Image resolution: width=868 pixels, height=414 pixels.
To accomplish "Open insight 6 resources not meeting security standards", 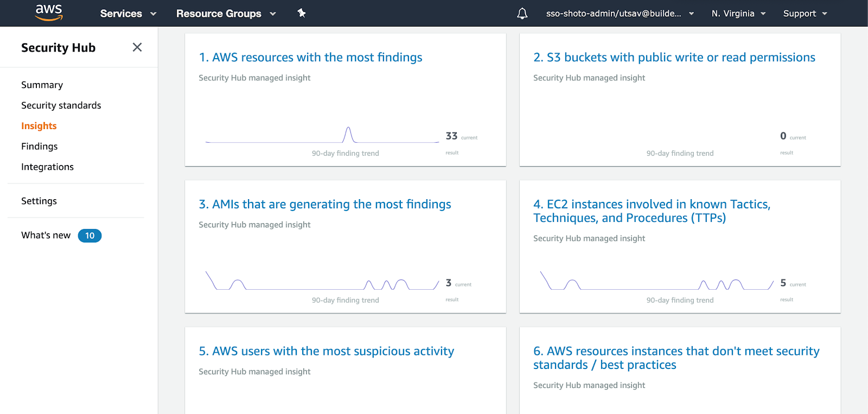I will point(676,358).
